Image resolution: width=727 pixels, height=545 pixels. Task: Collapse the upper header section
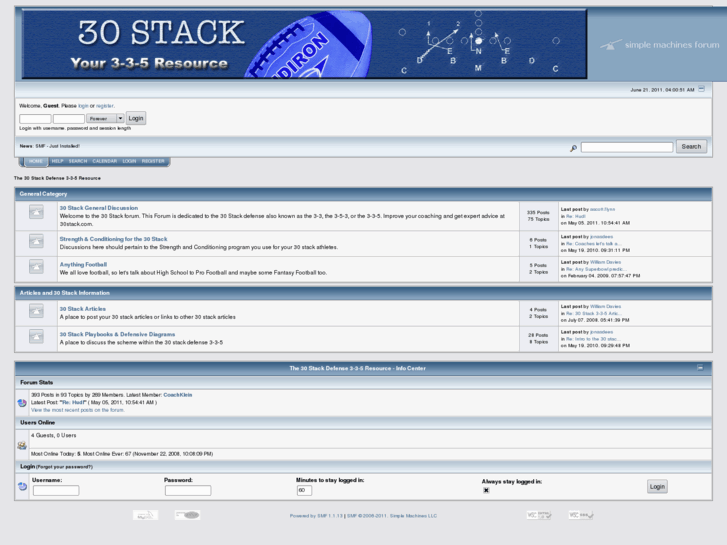pos(701,89)
